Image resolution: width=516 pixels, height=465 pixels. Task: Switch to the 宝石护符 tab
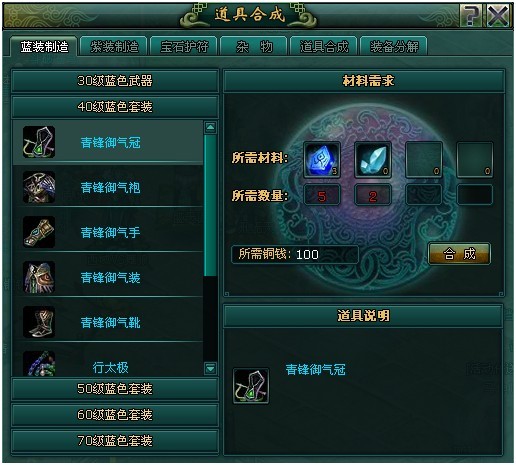pos(184,47)
